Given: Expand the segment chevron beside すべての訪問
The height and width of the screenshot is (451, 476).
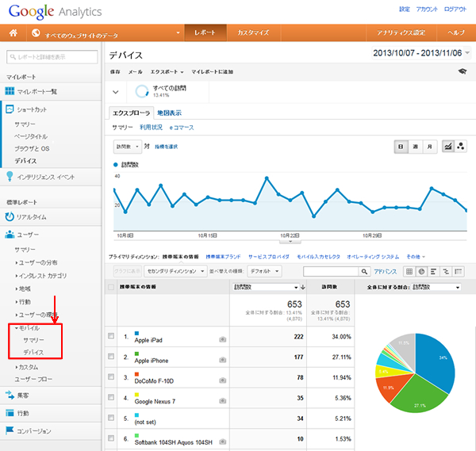Looking at the screenshot, I should pos(115,92).
